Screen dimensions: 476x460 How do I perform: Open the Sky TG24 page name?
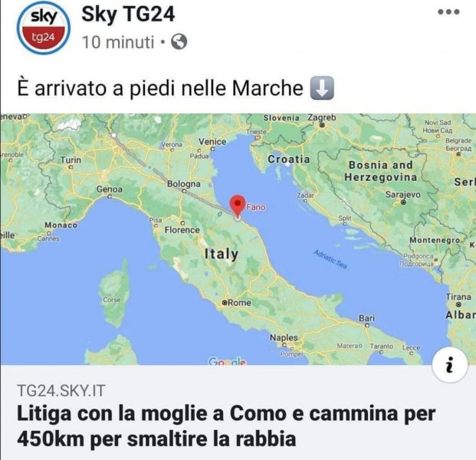[128, 15]
